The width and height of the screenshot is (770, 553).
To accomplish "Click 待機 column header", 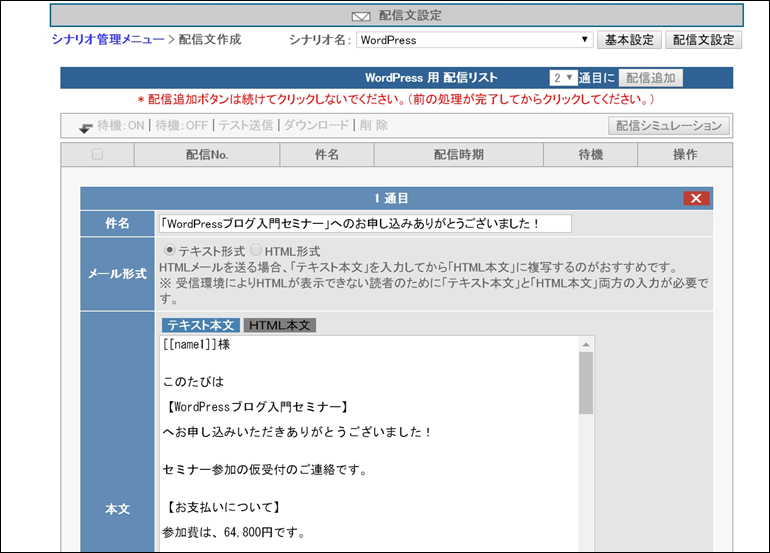I will [x=590, y=155].
